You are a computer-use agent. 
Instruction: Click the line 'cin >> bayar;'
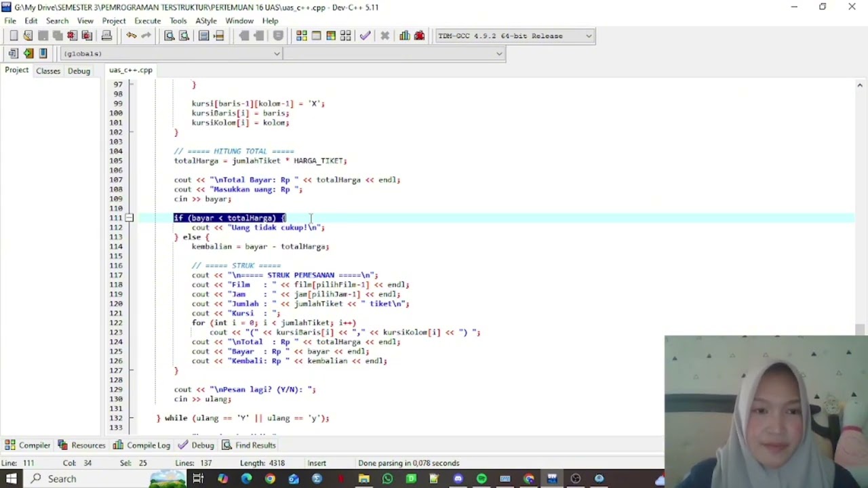203,199
